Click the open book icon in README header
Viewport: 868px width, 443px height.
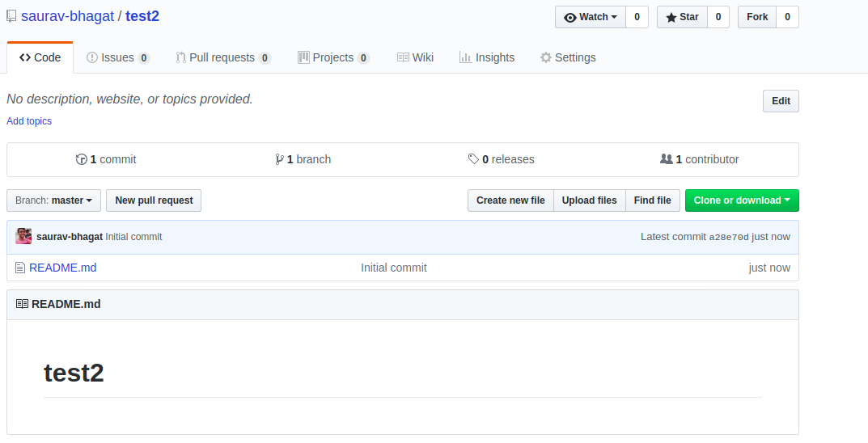pos(22,304)
